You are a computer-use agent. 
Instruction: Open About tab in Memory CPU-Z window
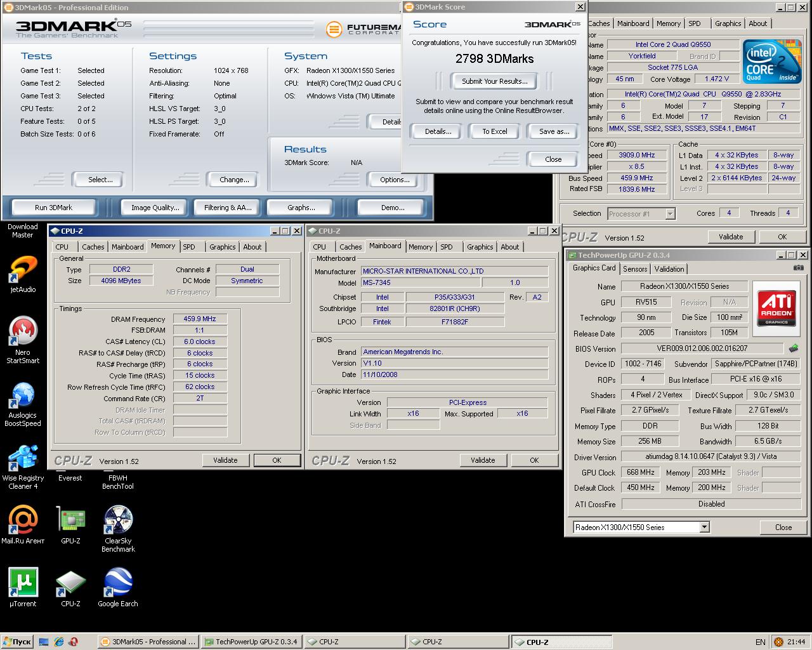(x=252, y=247)
